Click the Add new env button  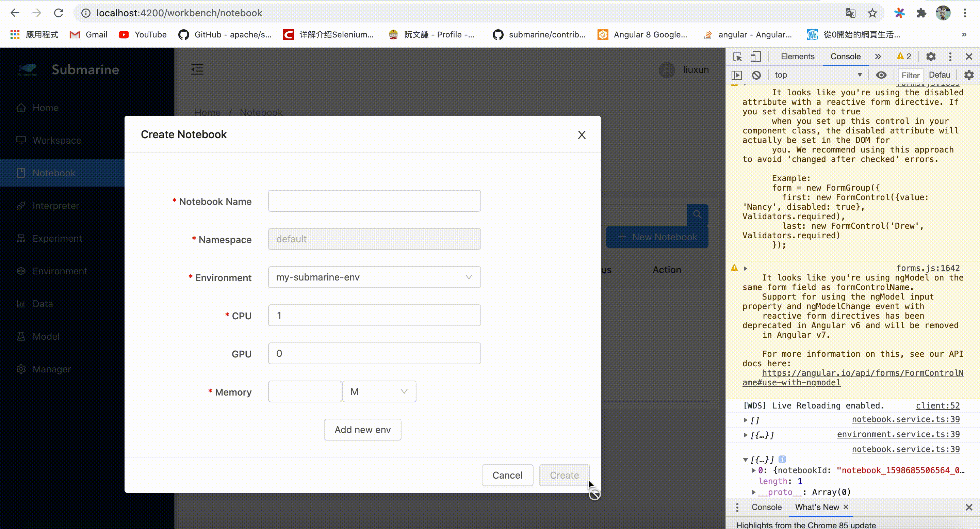(362, 430)
